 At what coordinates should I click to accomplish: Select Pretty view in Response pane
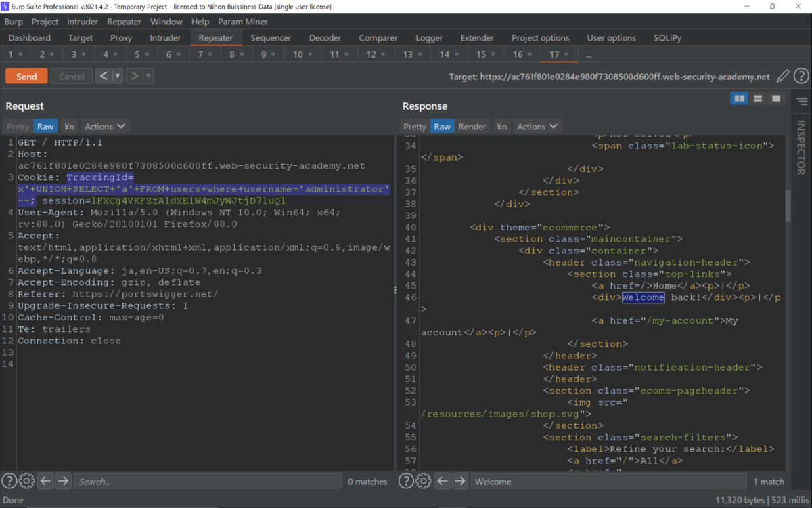415,127
